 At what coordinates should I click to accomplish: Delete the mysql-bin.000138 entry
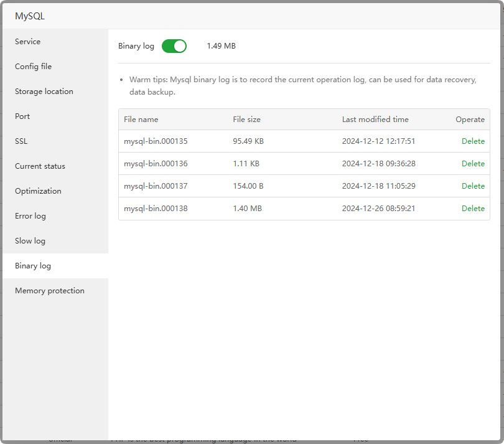click(x=473, y=209)
